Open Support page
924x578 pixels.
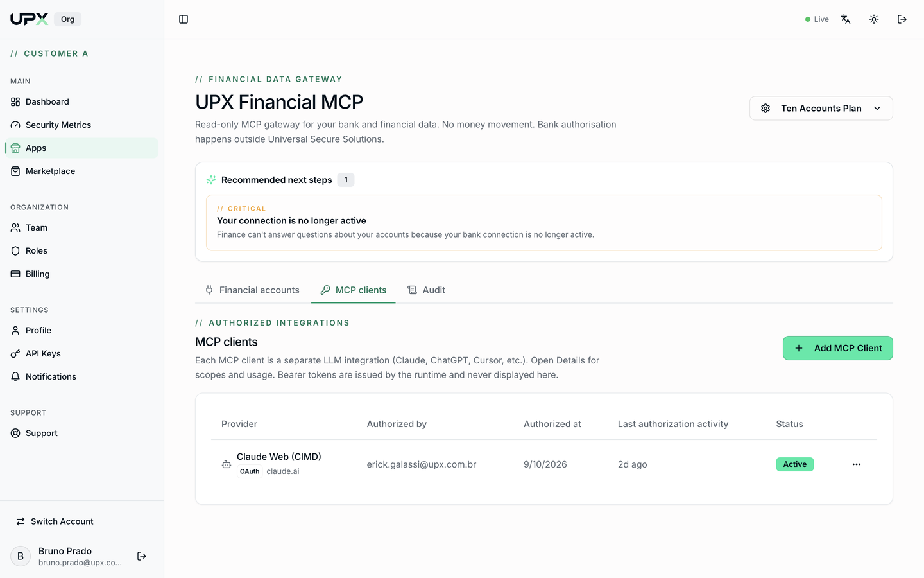[x=81, y=433]
